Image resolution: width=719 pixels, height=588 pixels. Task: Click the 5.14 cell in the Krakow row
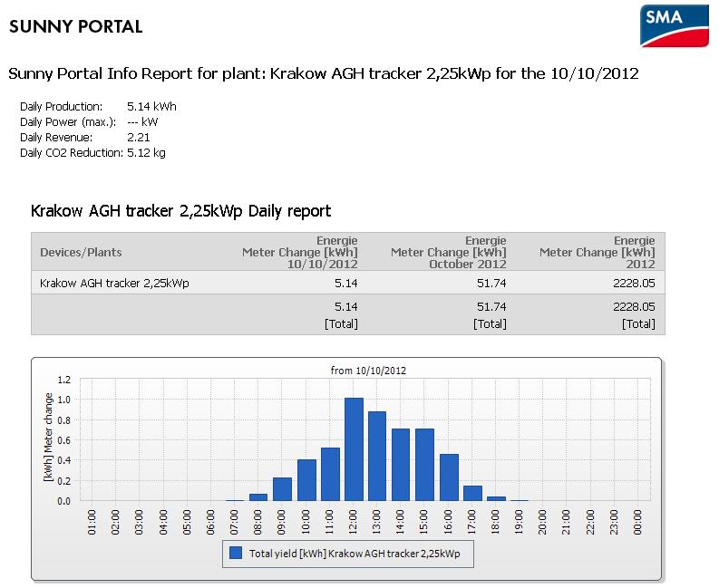click(x=345, y=284)
